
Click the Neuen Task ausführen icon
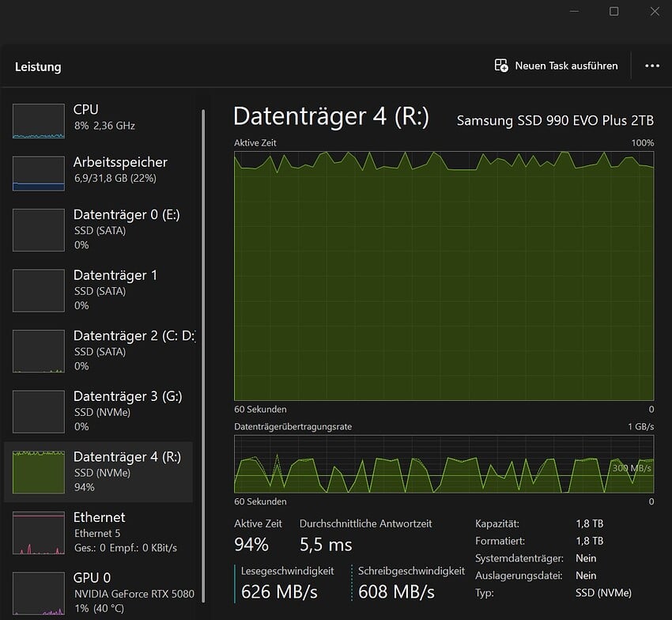tap(501, 66)
